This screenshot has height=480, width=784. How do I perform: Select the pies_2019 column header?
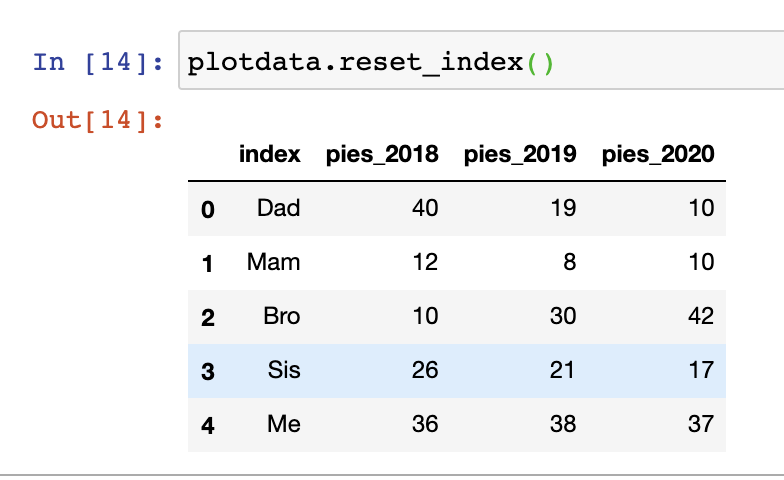[x=520, y=154]
